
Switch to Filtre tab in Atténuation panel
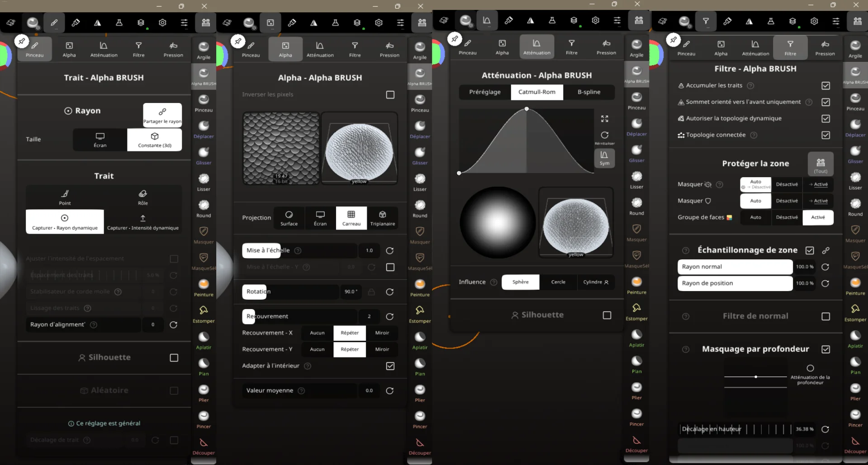tap(572, 47)
